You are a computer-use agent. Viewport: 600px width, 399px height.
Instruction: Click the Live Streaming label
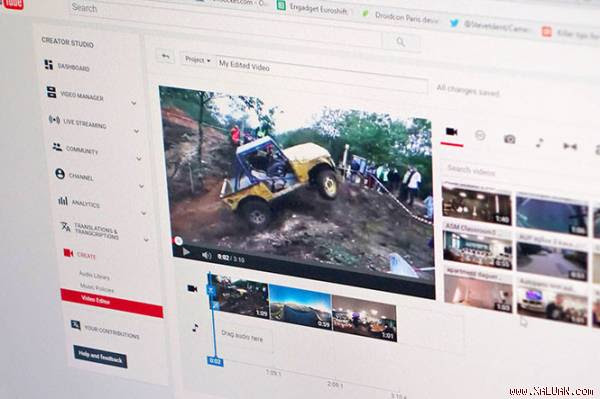(x=85, y=124)
